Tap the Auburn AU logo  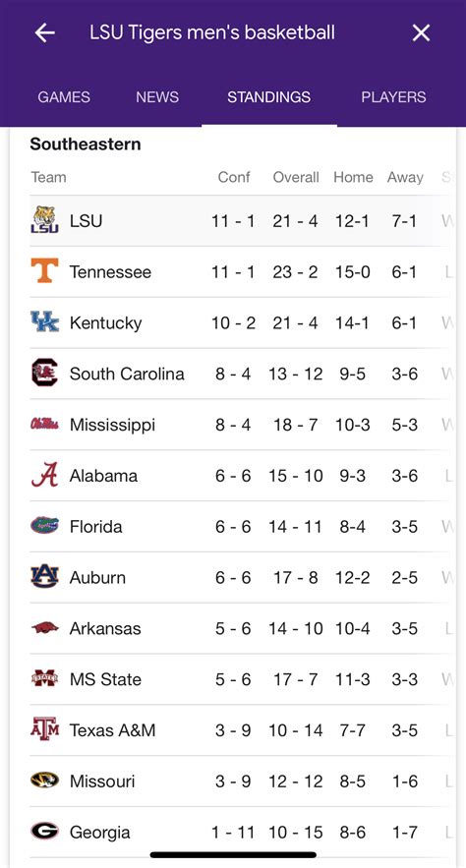[x=45, y=577]
